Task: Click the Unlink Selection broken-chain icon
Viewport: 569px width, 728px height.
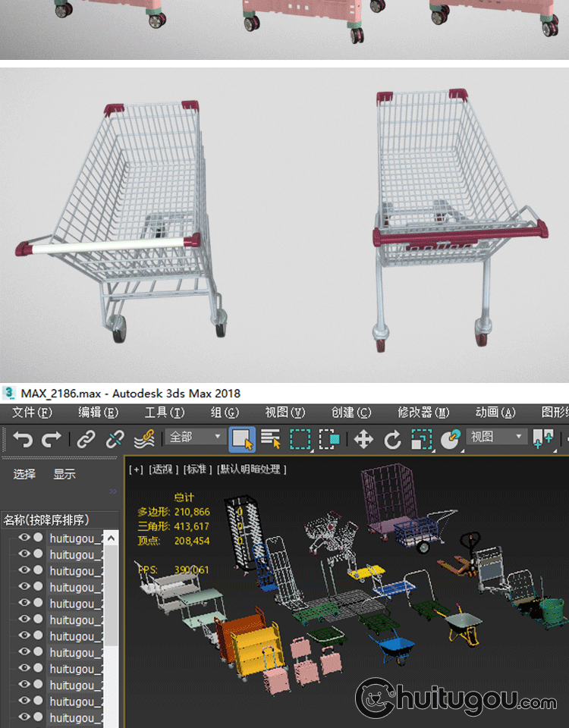Action: 115,439
